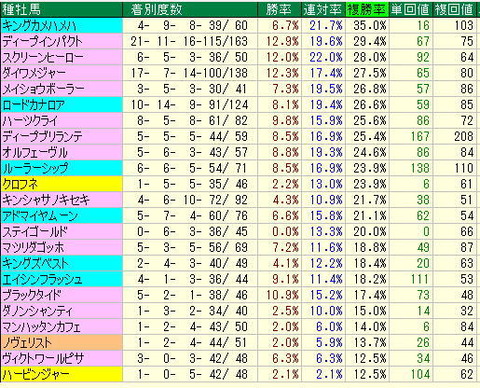The width and height of the screenshot is (480, 388).
Task: Click ルーラーシップ's 138 win return value
Action: point(420,168)
